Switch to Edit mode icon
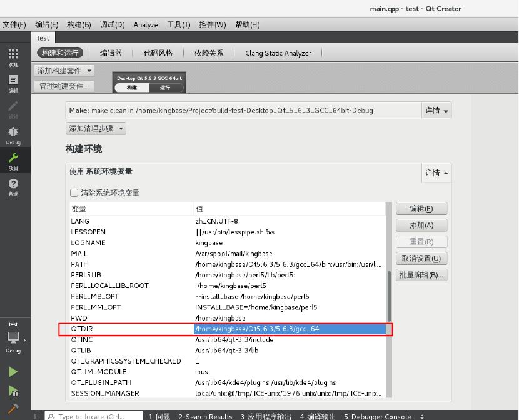 tap(13, 83)
